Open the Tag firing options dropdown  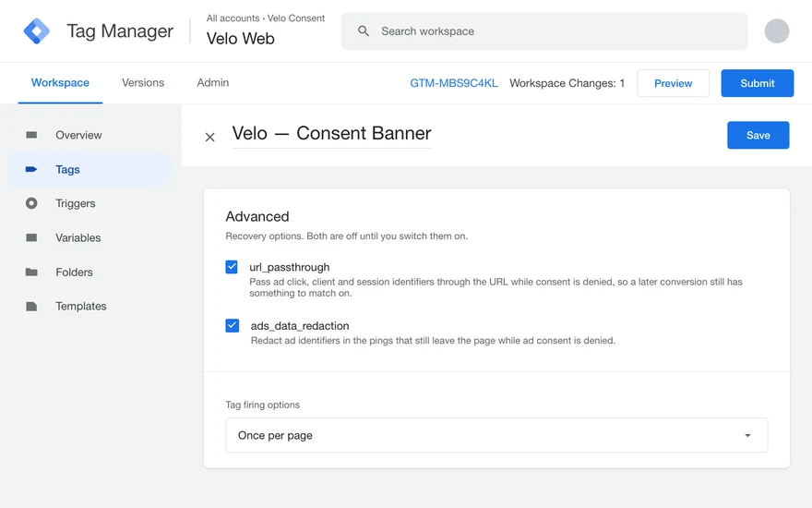click(496, 435)
